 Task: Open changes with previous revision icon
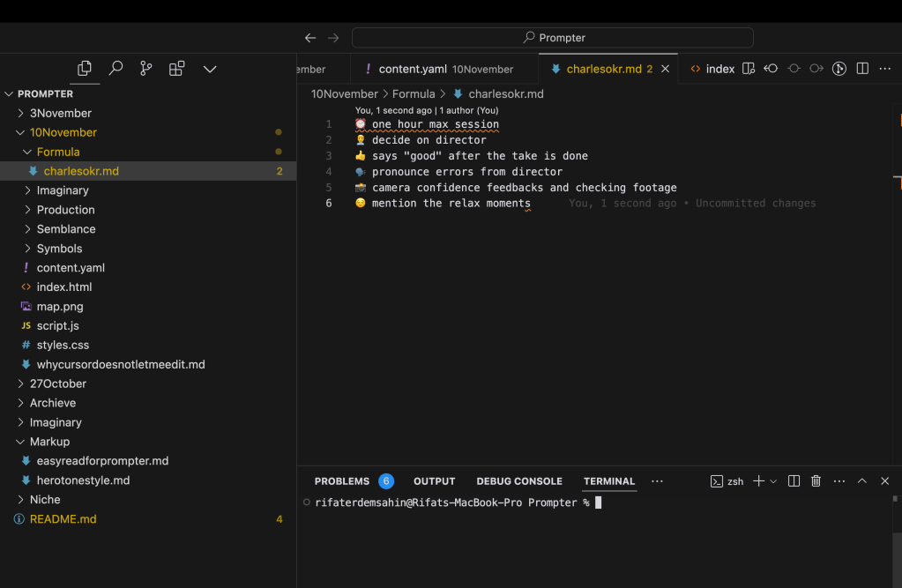coord(771,69)
